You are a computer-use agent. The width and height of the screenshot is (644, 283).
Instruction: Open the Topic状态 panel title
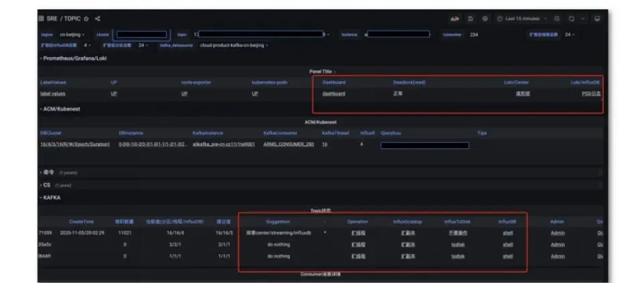(x=321, y=211)
